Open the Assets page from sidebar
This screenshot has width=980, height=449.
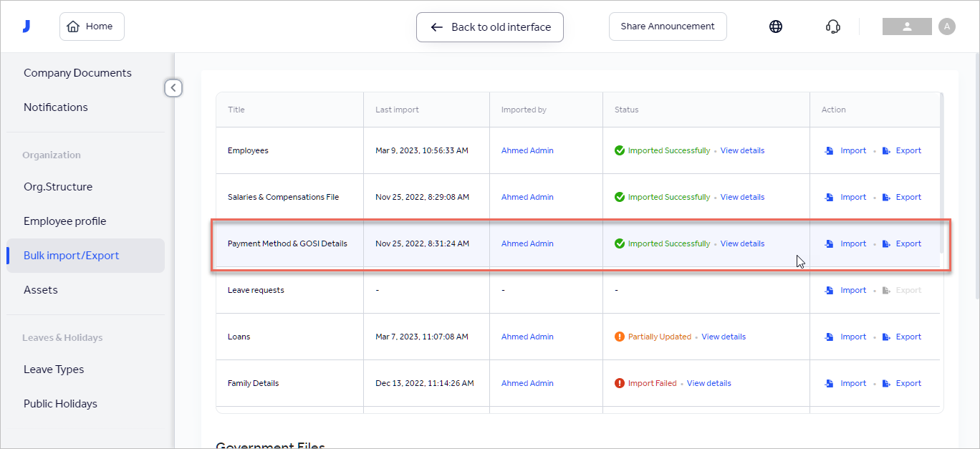click(x=41, y=289)
